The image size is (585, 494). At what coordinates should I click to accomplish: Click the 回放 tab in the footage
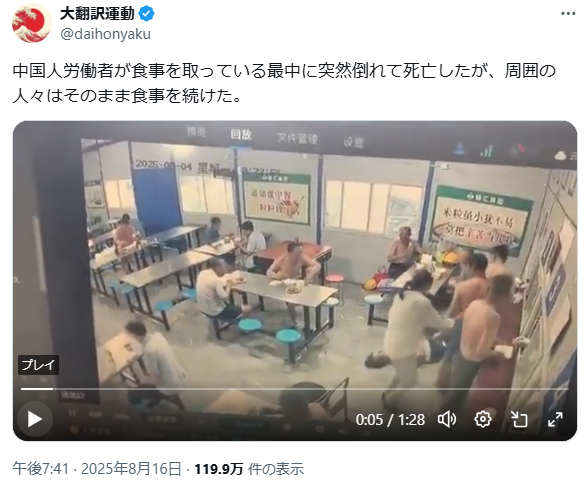point(241,134)
